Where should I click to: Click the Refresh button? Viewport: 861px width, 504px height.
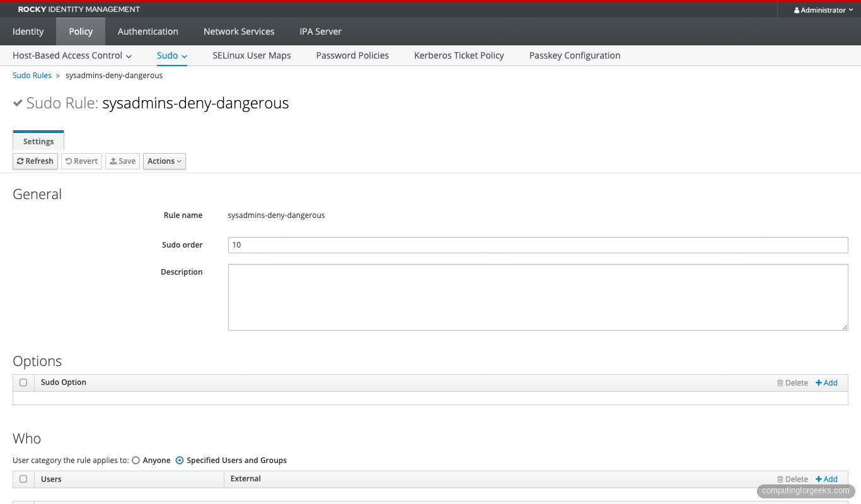[x=35, y=161]
